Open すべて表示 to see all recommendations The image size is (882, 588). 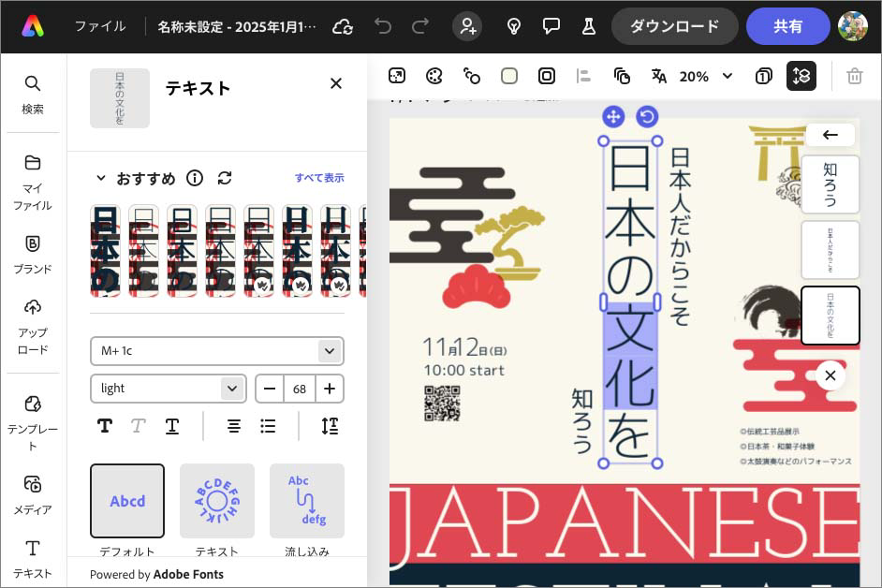pos(320,178)
